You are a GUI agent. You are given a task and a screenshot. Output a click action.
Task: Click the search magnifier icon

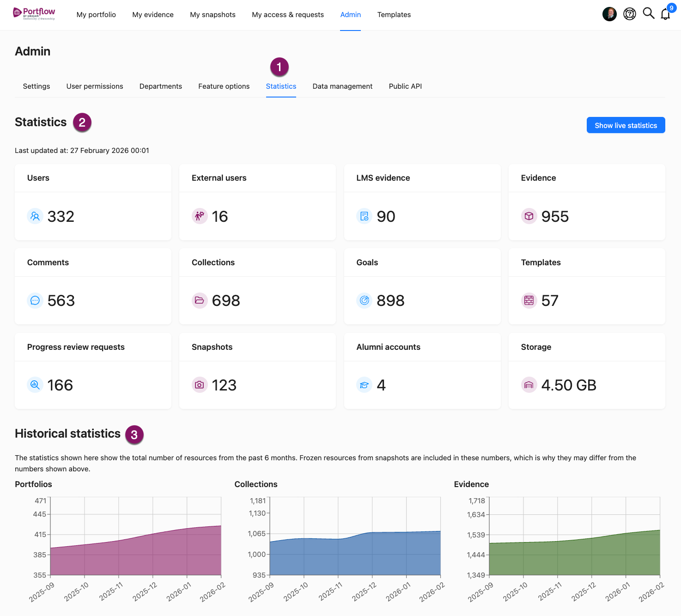[649, 13]
